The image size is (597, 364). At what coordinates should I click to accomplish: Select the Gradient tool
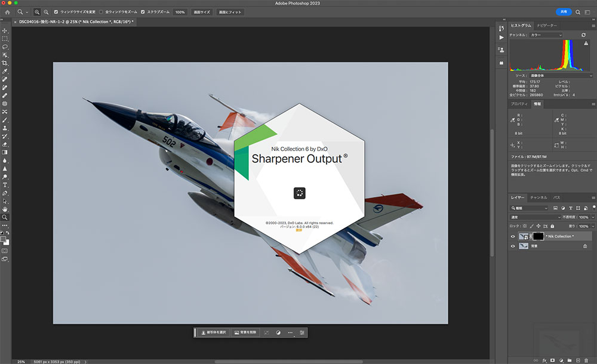coord(5,152)
